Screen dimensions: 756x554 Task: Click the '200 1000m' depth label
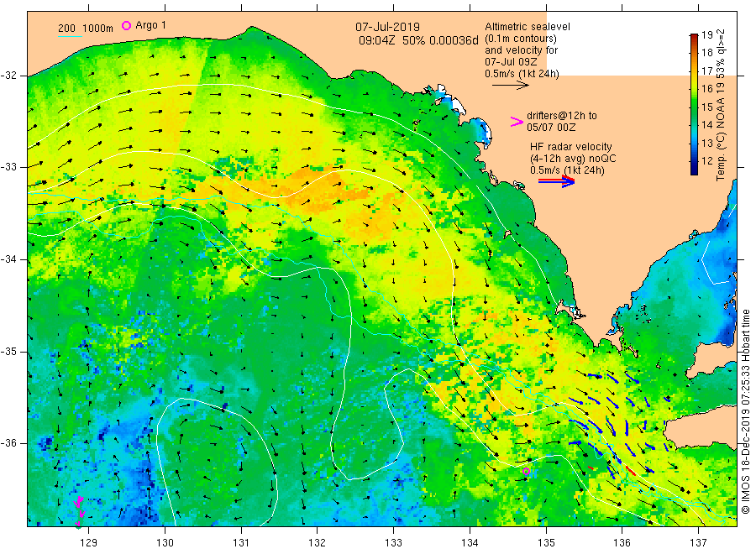click(x=86, y=29)
